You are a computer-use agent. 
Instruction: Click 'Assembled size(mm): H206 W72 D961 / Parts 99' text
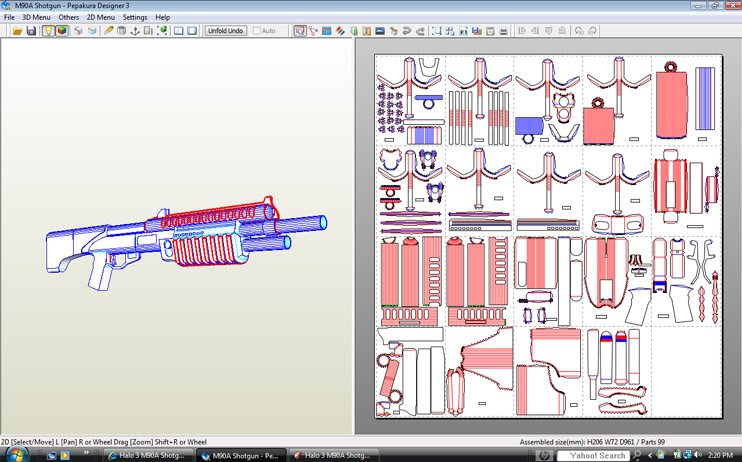click(590, 442)
